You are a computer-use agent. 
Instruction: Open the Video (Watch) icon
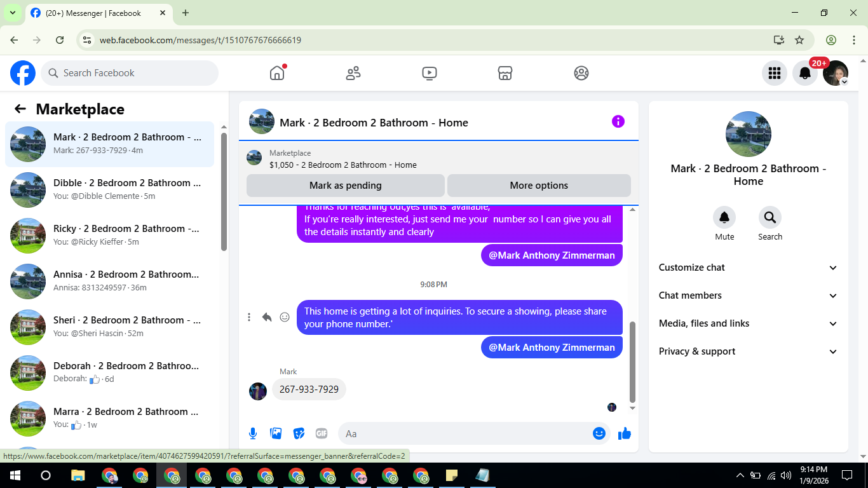[x=430, y=73]
